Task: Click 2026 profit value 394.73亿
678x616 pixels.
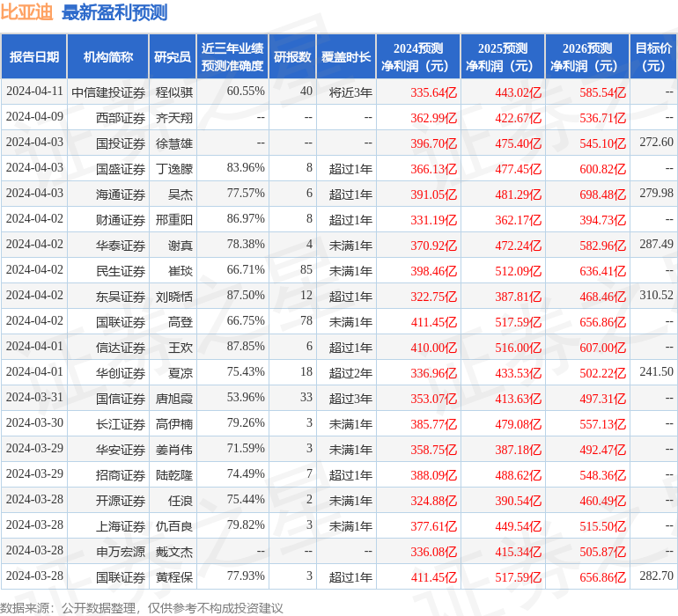Action: click(603, 220)
